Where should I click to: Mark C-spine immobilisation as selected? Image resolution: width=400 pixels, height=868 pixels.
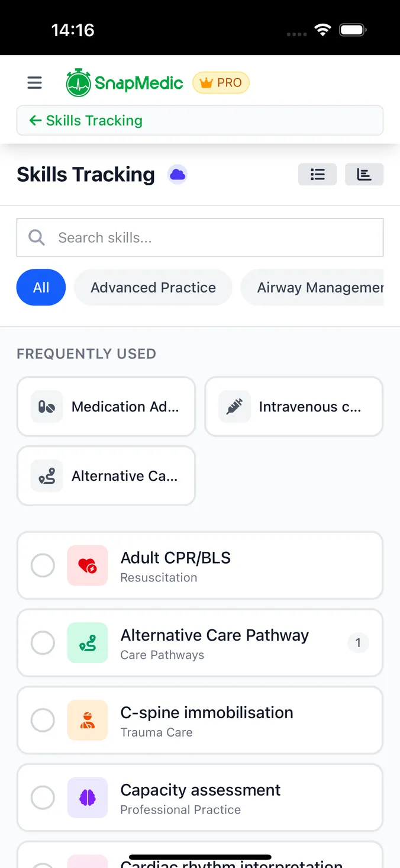tap(43, 720)
